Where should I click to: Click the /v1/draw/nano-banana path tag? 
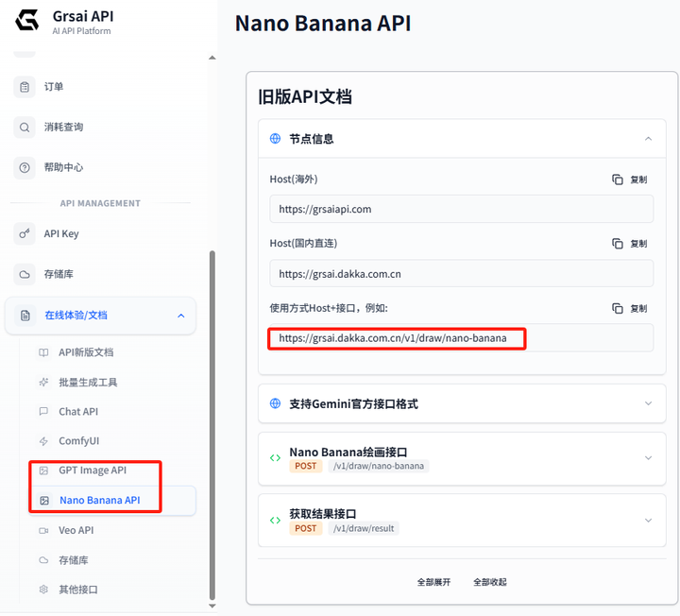point(379,466)
